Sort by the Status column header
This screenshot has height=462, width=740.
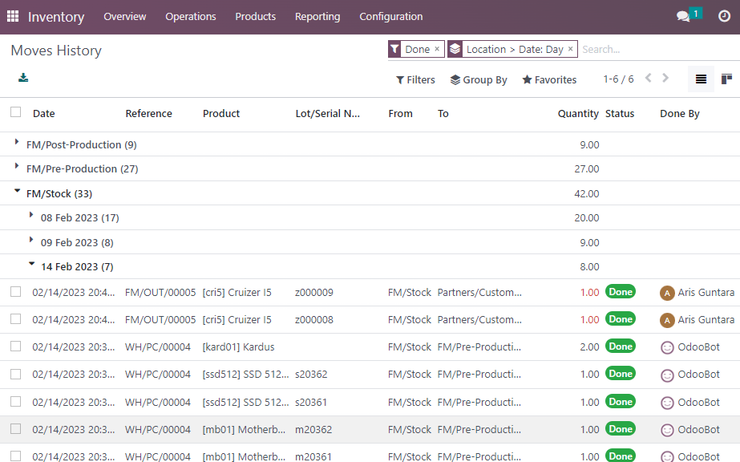620,113
